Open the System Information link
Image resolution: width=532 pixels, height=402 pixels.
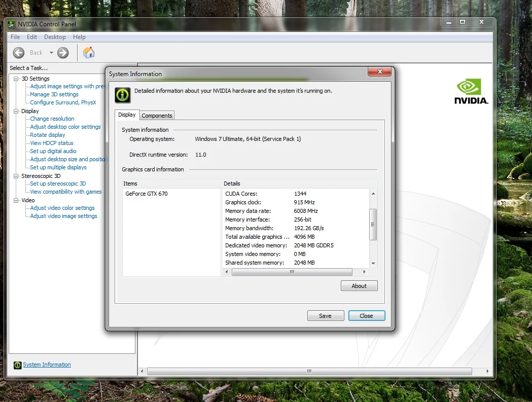tap(47, 365)
